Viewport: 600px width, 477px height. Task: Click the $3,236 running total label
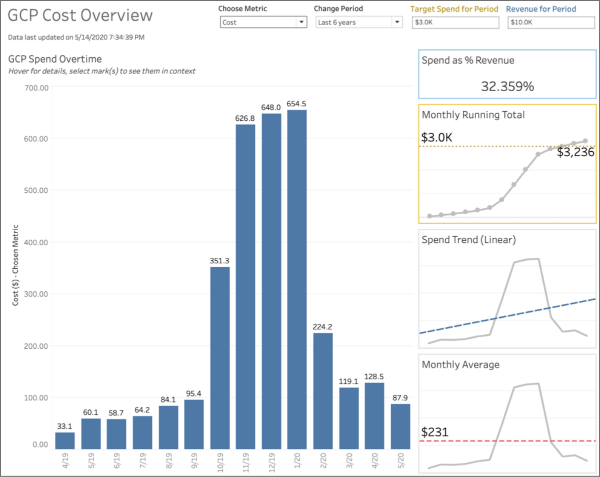point(575,153)
